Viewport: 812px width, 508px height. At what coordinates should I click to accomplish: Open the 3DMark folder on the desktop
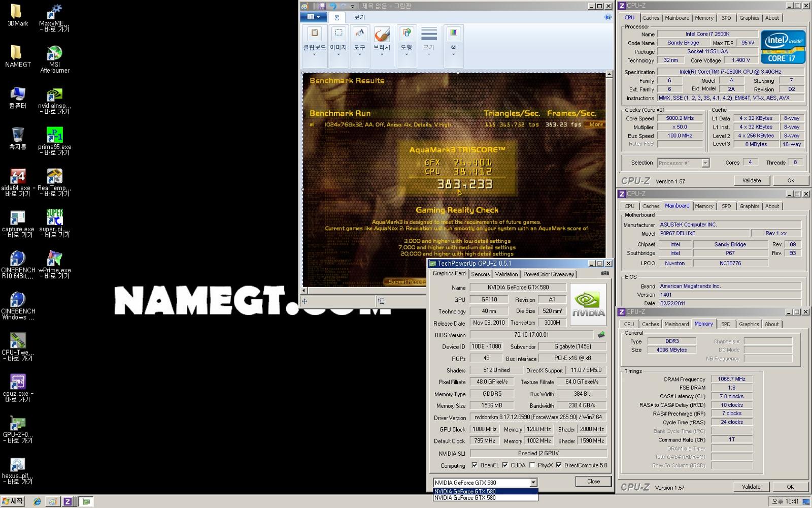tap(17, 15)
